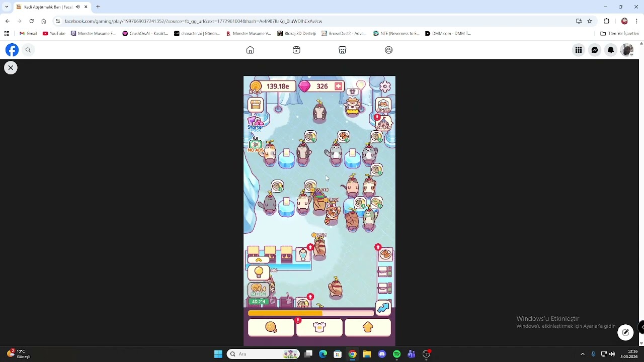Show hidden tray icons chevron
The width and height of the screenshot is (644, 362).
click(583, 354)
